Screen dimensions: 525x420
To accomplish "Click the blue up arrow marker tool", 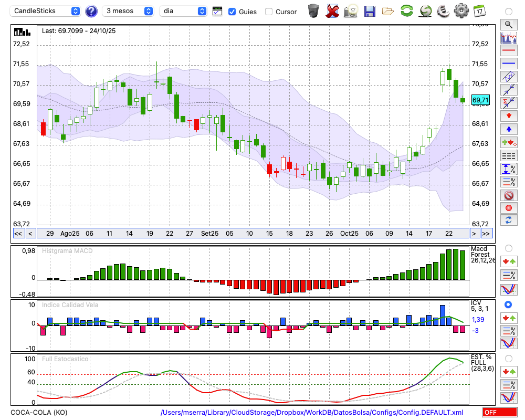I will click(508, 129).
